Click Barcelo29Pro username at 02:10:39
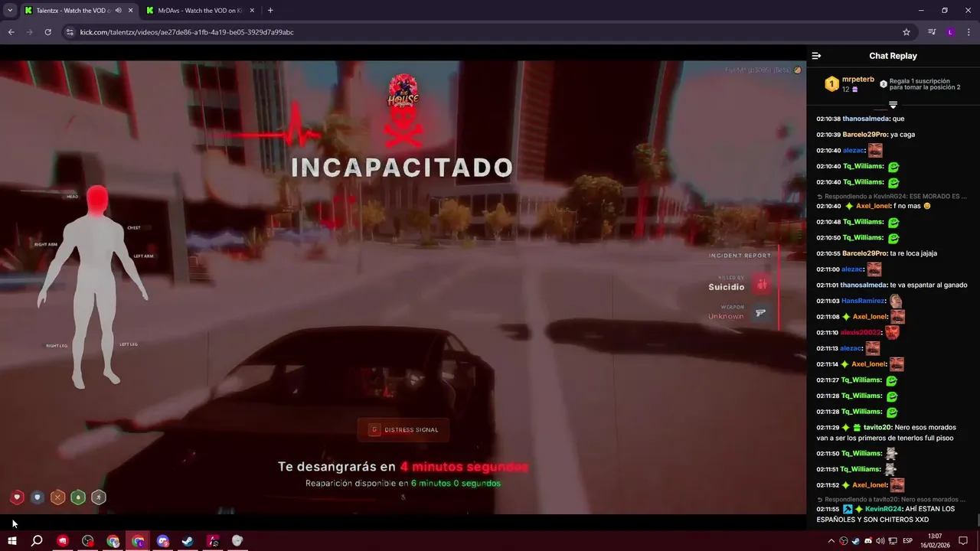 tap(864, 135)
